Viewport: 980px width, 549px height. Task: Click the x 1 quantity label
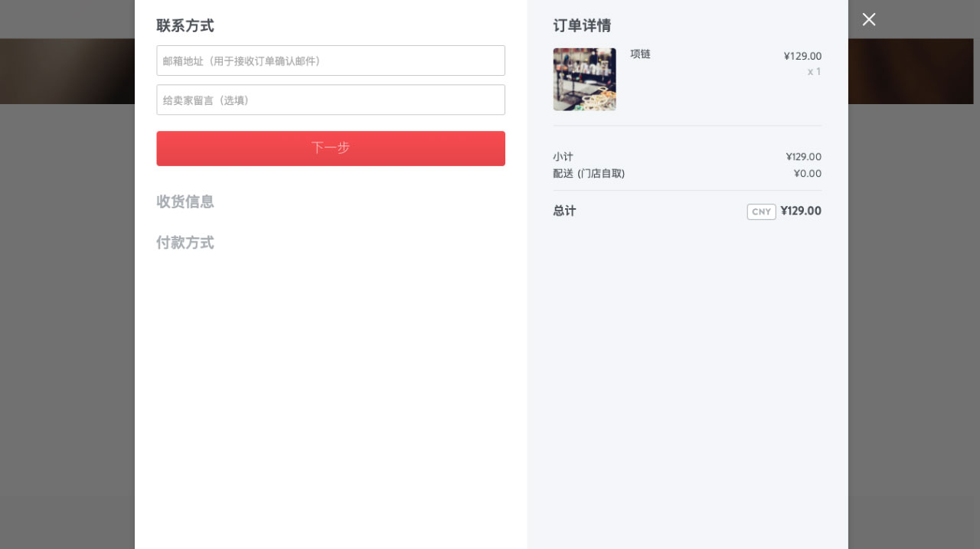pyautogui.click(x=814, y=71)
